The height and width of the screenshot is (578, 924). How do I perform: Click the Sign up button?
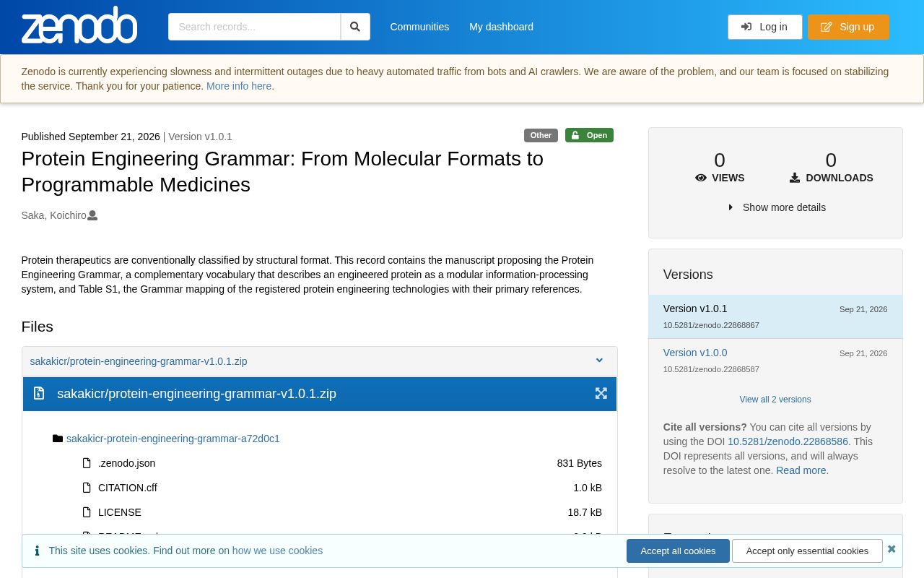coord(848,27)
